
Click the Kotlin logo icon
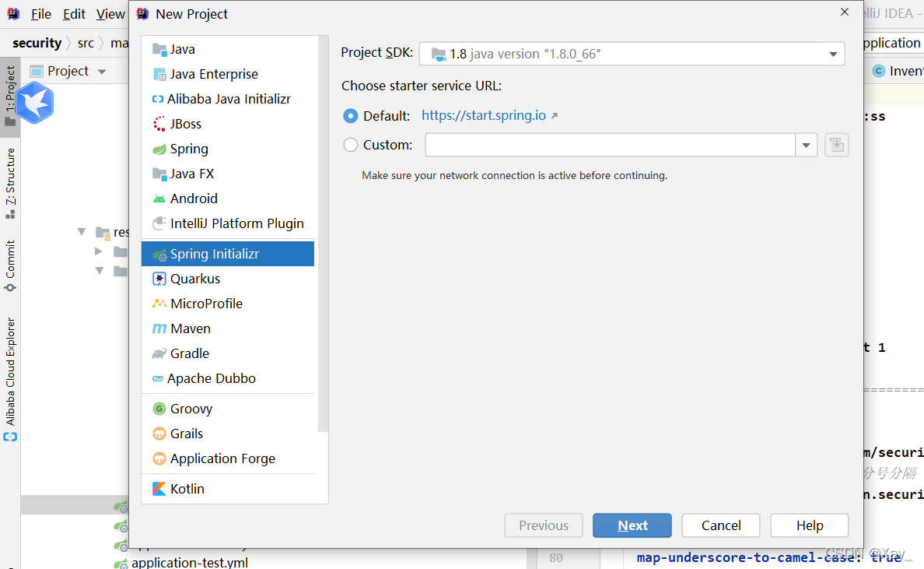click(159, 489)
